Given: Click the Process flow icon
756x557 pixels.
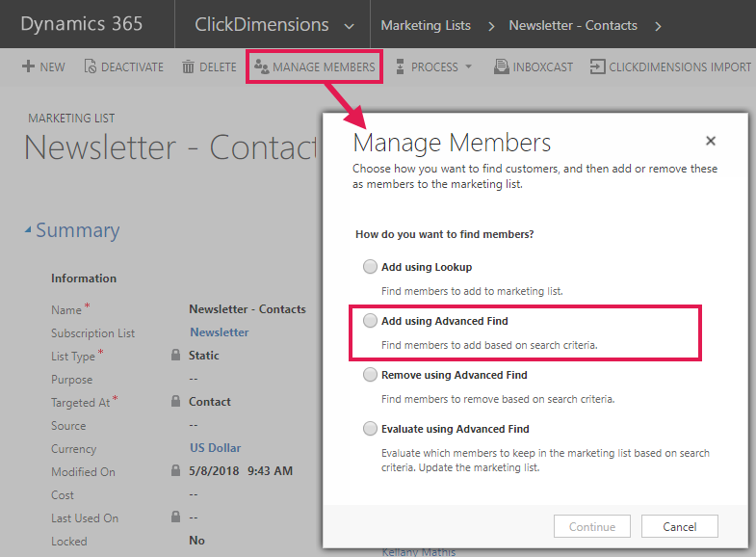Looking at the screenshot, I should (x=400, y=66).
